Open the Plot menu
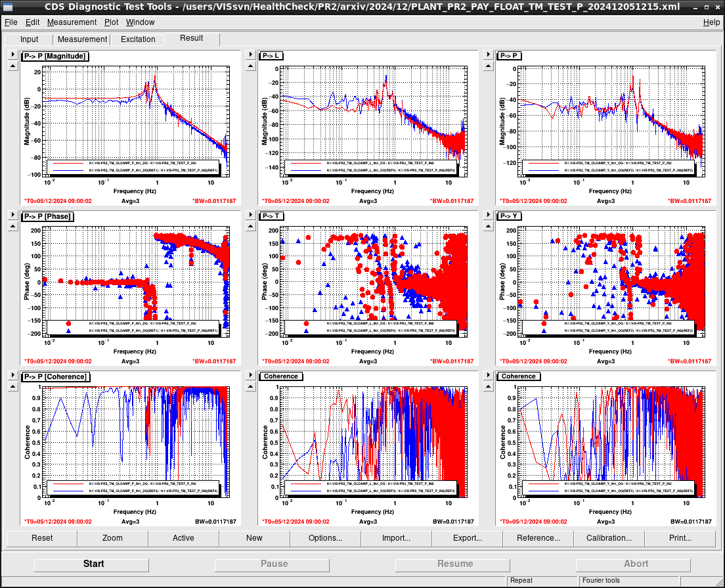The width and height of the screenshot is (725, 588). (x=111, y=22)
